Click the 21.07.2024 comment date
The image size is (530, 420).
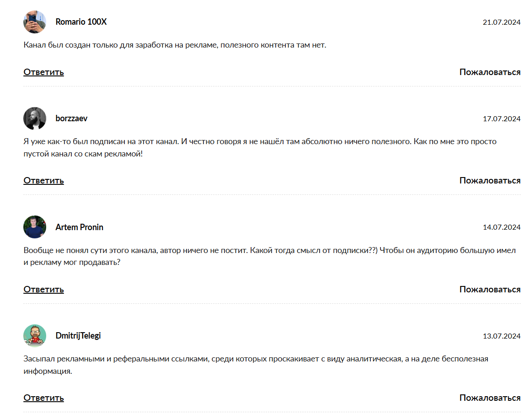501,22
